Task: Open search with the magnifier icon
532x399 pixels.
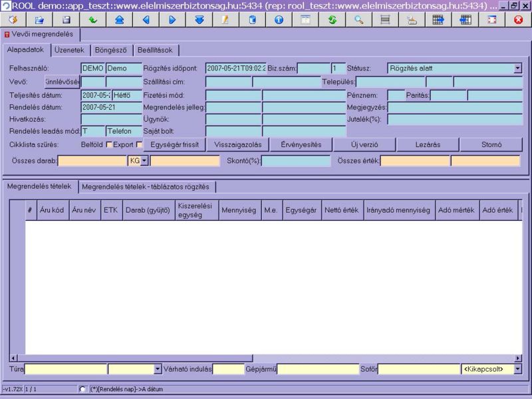Action: pyautogui.click(x=358, y=20)
